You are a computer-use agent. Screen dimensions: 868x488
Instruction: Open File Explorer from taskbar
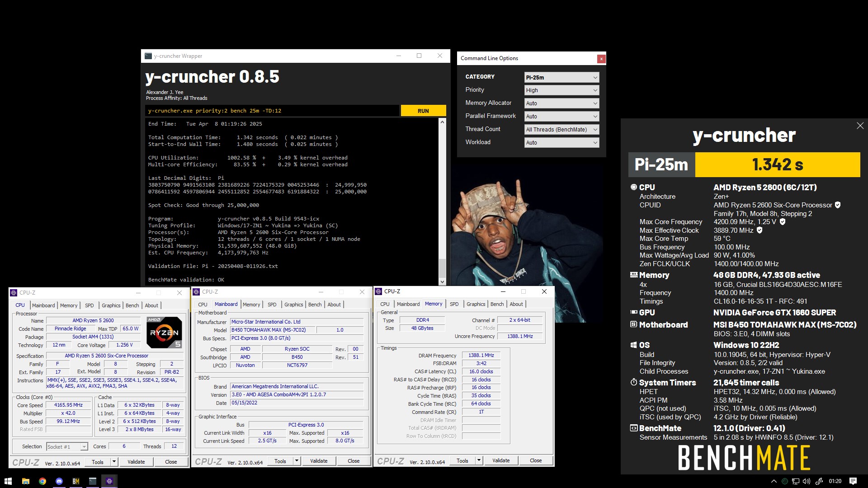pyautogui.click(x=26, y=481)
